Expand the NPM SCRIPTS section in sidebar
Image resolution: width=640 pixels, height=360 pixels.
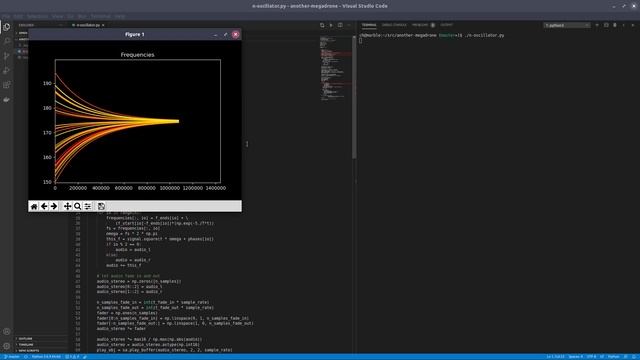41,351
